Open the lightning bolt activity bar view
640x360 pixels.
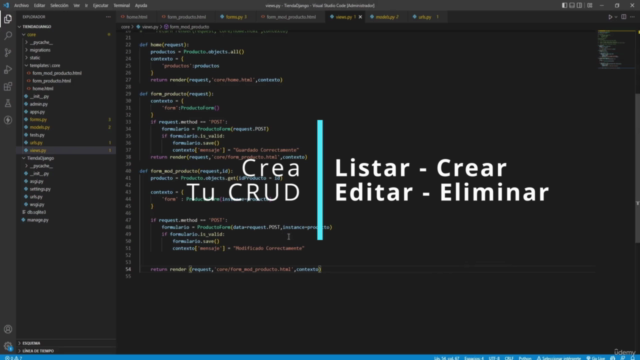tap(8, 120)
